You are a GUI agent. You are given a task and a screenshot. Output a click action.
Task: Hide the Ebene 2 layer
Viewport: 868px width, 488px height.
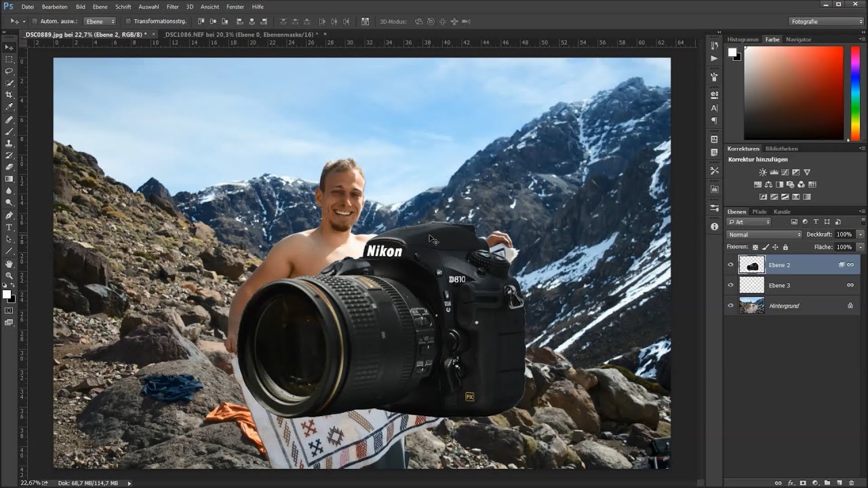click(x=730, y=265)
